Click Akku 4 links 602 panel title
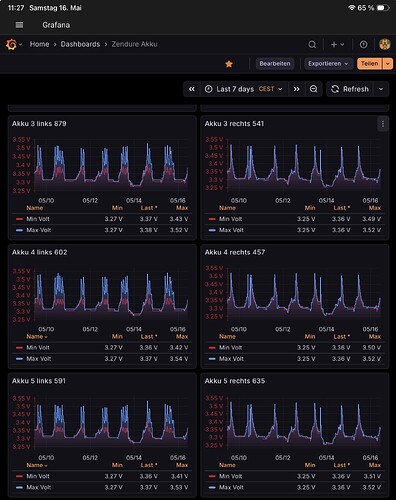 [x=40, y=252]
